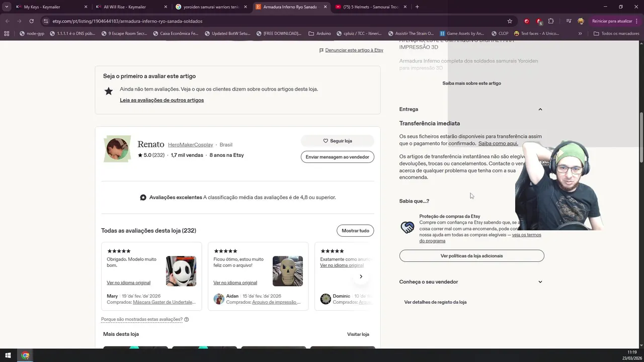Screen dimensions: 644x362
Task: Click the Etsy URL address bar
Action: click(x=277, y=21)
